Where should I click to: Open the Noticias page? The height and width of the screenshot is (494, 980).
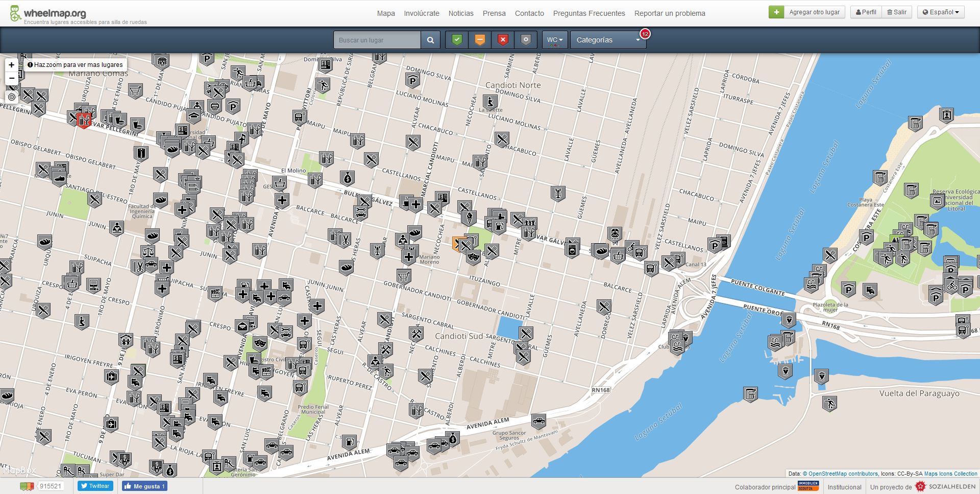coord(461,13)
